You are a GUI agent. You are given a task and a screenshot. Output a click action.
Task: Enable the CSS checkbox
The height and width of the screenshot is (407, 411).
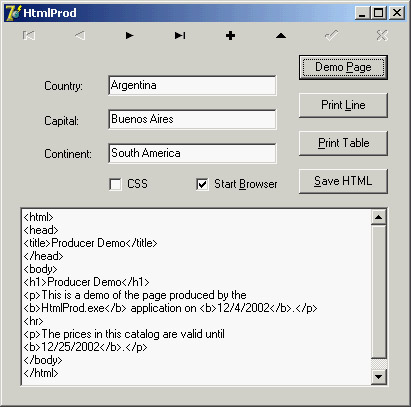[115, 184]
